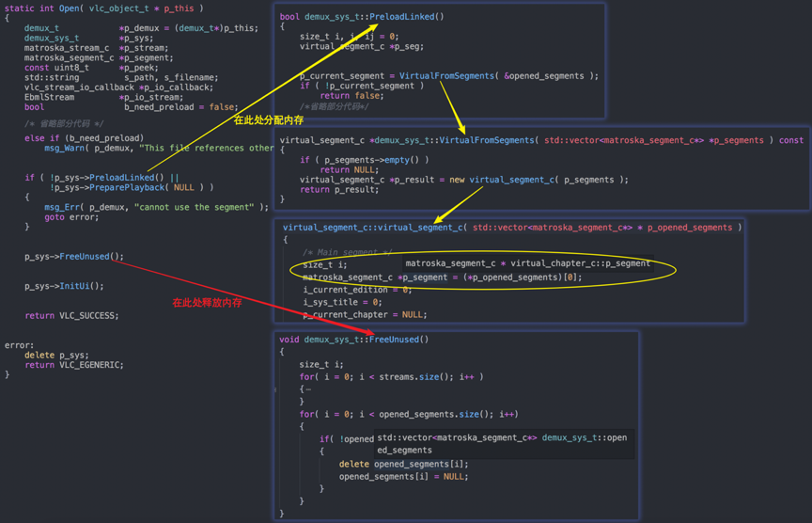Click 'matroska_segment_c *p_segment;' declaration in Open function
The width and height of the screenshot is (812, 523).
click(x=99, y=57)
